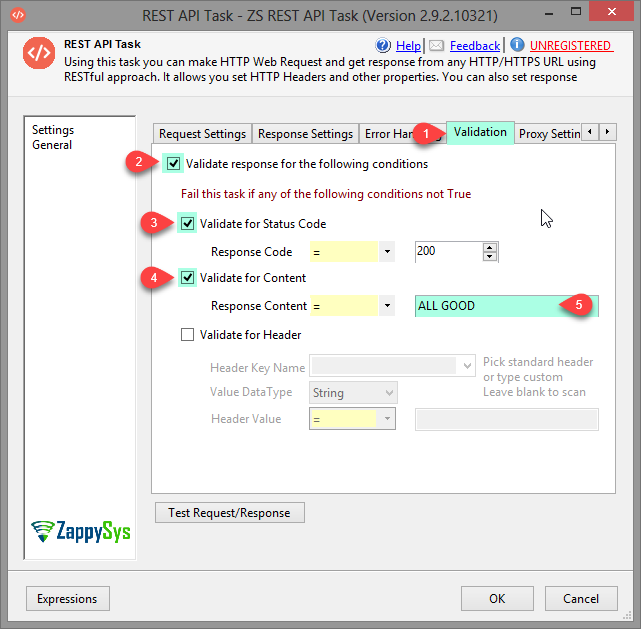Uncheck Validate for Content
Viewport: 641px width, 629px height.
coord(188,278)
